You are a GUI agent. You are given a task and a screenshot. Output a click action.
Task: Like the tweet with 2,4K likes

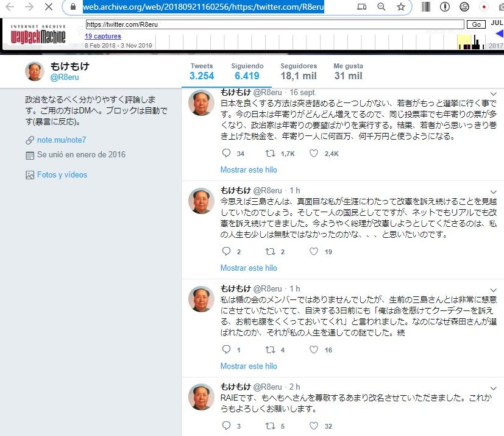pyautogui.click(x=314, y=154)
